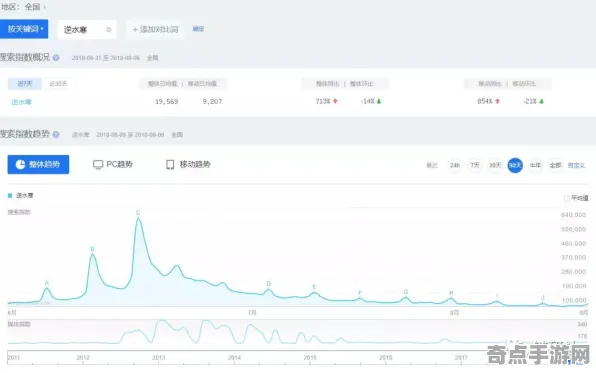Open the help icon beside 搜索指数趋势
Viewport: 596px width, 373px height.
(56, 134)
